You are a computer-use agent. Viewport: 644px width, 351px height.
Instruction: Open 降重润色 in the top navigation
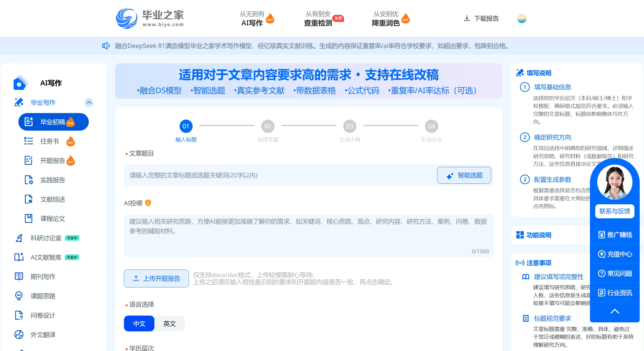(x=386, y=23)
